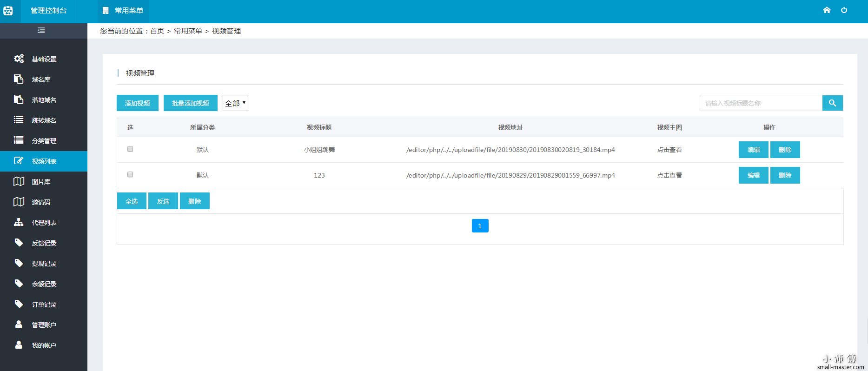Open 视频列表 sidebar menu
This screenshot has width=868, height=371.
44,161
